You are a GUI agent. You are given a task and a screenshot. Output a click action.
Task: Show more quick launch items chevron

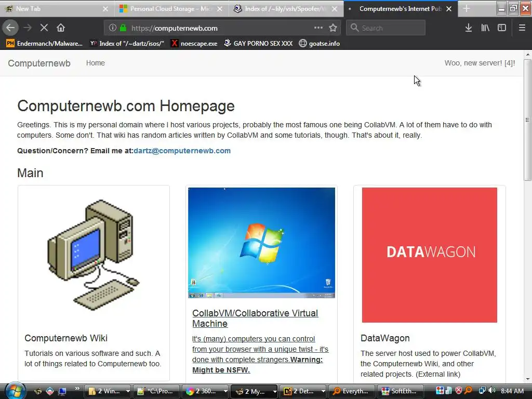click(77, 388)
